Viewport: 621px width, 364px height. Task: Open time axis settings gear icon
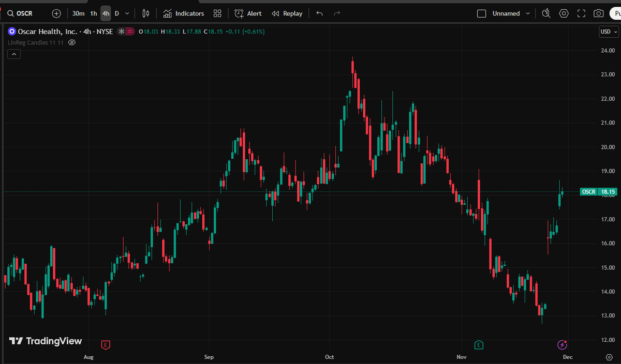pyautogui.click(x=609, y=357)
